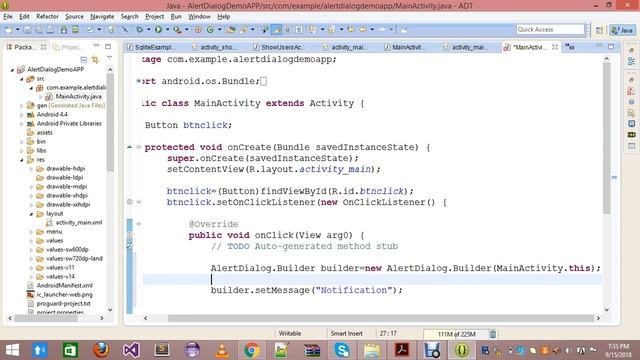Open the Package Explorer view menu triangle

point(109,58)
